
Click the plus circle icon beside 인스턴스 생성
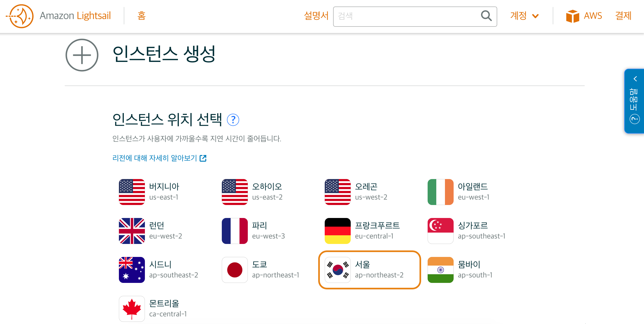[x=82, y=55]
